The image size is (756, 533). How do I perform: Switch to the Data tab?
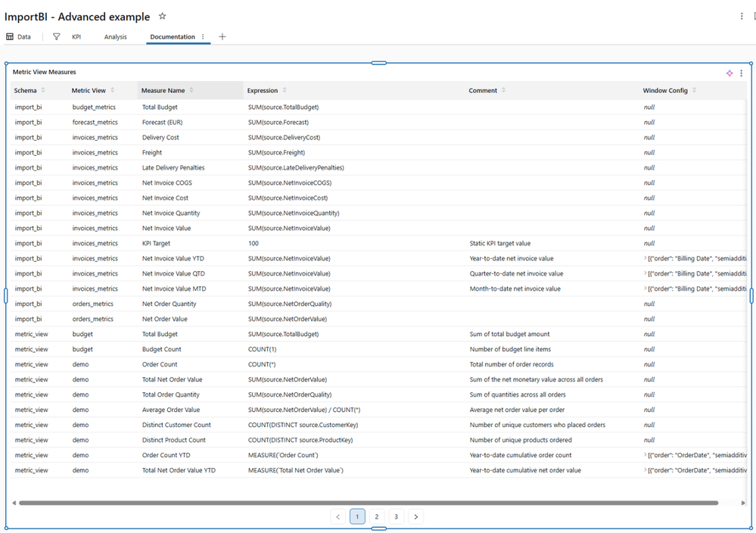tap(19, 36)
